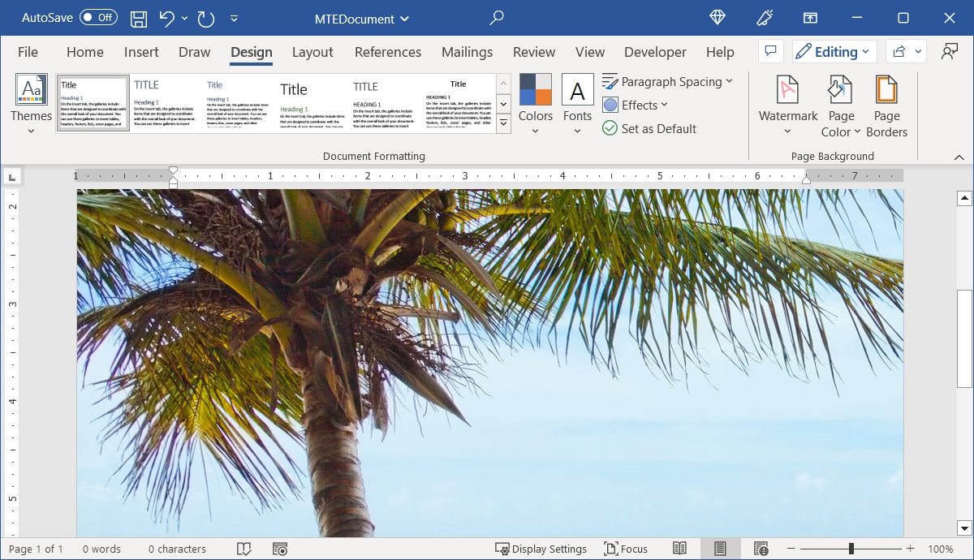The image size is (974, 560).
Task: Click the word count in the status bar
Action: [x=101, y=549]
